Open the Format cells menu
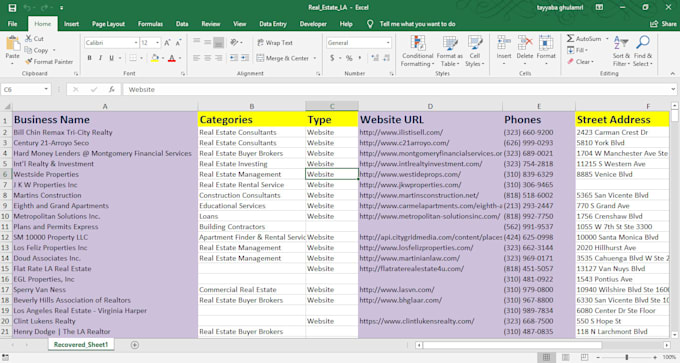Image resolution: width=680 pixels, height=363 pixels. pyautogui.click(x=546, y=51)
